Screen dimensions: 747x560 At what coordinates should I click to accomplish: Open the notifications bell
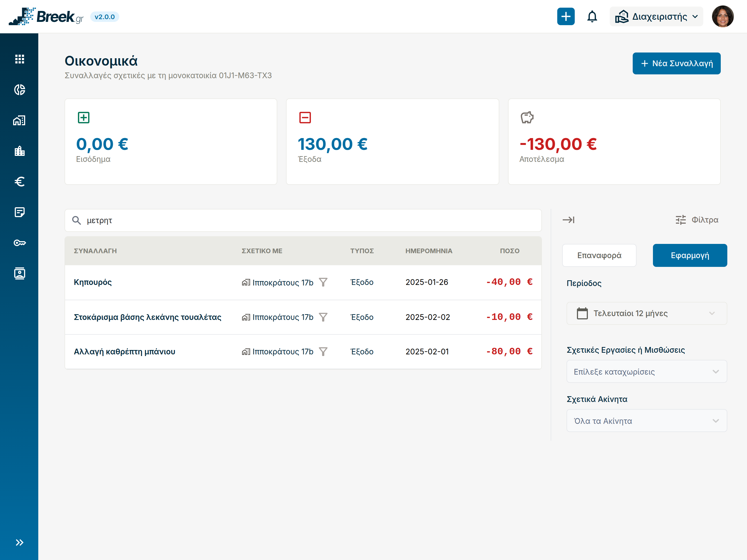coord(592,17)
